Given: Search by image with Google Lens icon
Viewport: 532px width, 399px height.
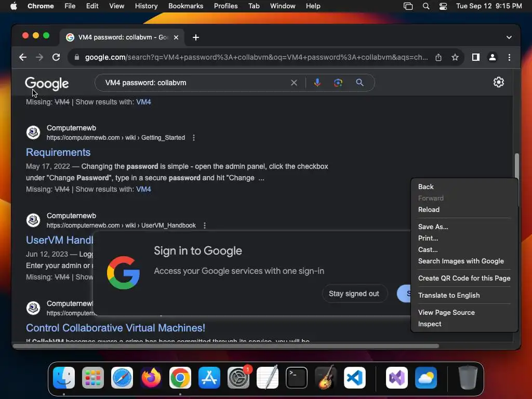Looking at the screenshot, I should [x=338, y=83].
